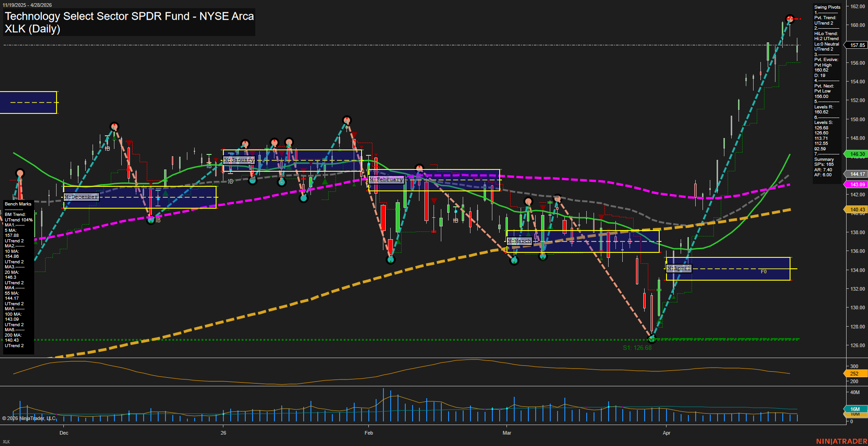868x446 pixels.
Task: Select the M:January monthly label
Action: [239, 160]
